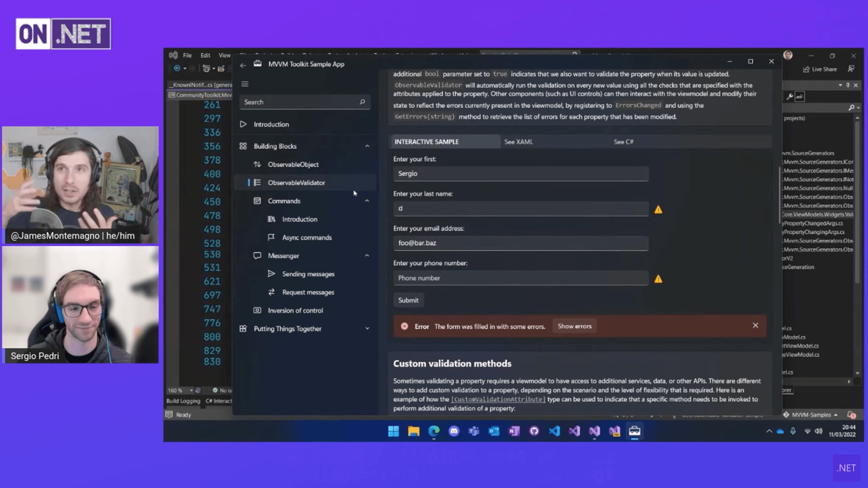
Task: Click the Messenger chat bubble icon
Action: (257, 256)
